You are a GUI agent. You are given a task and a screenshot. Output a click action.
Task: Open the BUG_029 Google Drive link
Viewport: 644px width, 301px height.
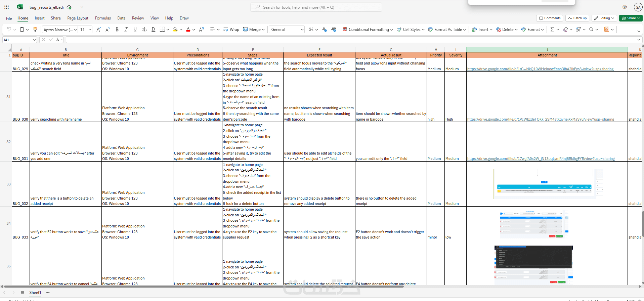pyautogui.click(x=540, y=69)
